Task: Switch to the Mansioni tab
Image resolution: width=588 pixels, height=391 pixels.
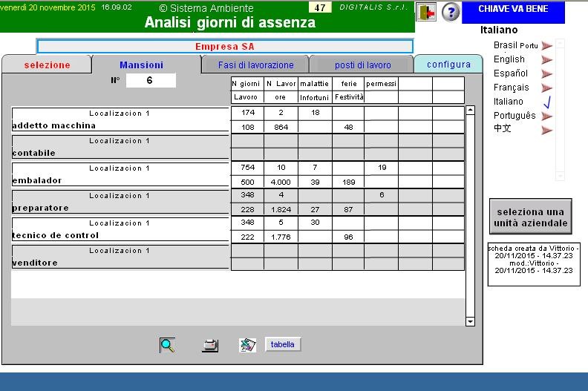Action: (142, 65)
